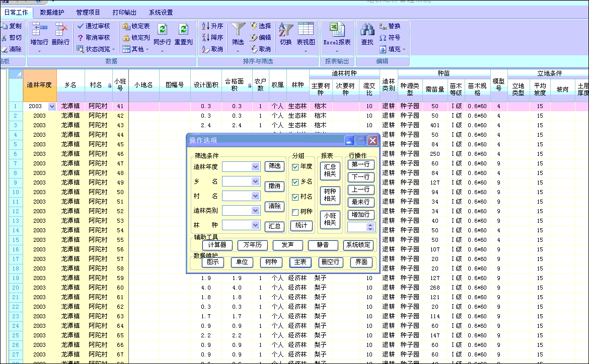Click the 汇总相关 report button
This screenshot has width=589, height=364.
point(330,171)
